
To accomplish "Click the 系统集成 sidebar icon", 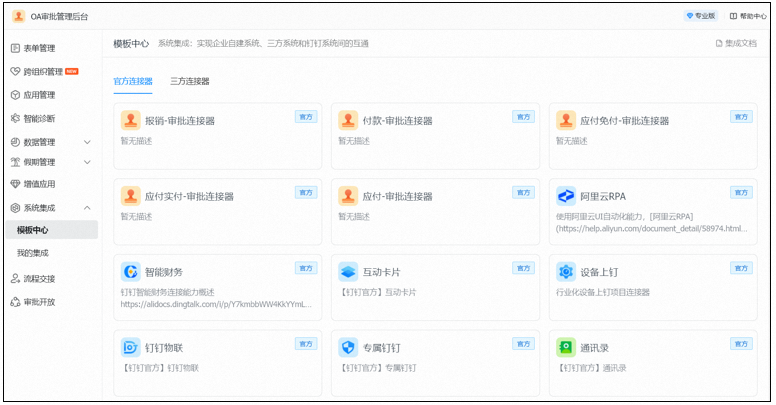I will pos(15,208).
